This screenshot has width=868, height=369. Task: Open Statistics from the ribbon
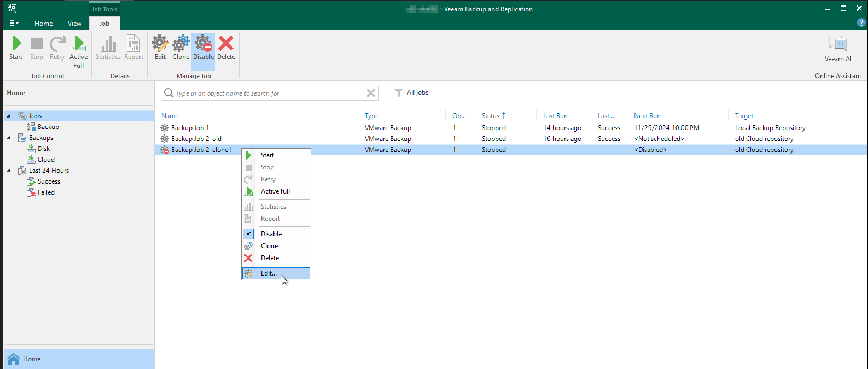[x=108, y=48]
